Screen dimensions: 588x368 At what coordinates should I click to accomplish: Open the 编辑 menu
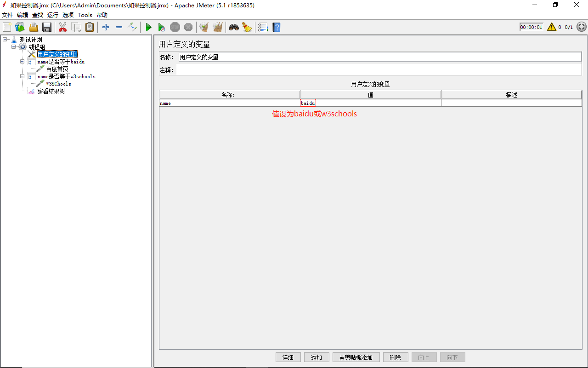pyautogui.click(x=23, y=15)
